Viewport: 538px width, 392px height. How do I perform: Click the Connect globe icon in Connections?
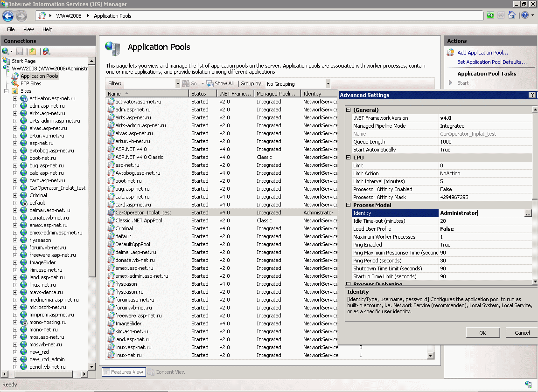click(x=6, y=51)
